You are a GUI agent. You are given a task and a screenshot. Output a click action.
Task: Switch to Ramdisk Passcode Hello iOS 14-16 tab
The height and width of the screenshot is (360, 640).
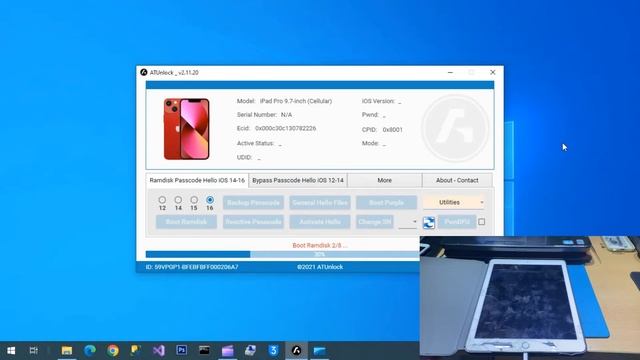pos(197,180)
